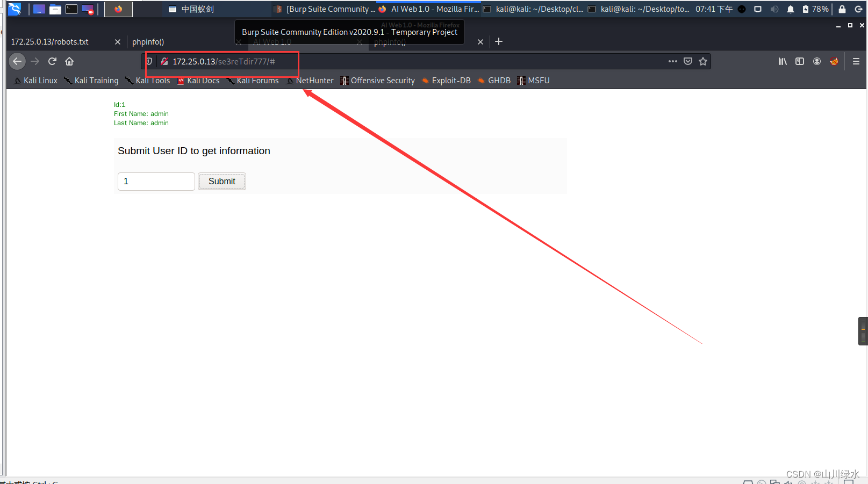Screen dimensions: 868x484
Task: Open Kali Tools bookmark
Action: [147, 81]
